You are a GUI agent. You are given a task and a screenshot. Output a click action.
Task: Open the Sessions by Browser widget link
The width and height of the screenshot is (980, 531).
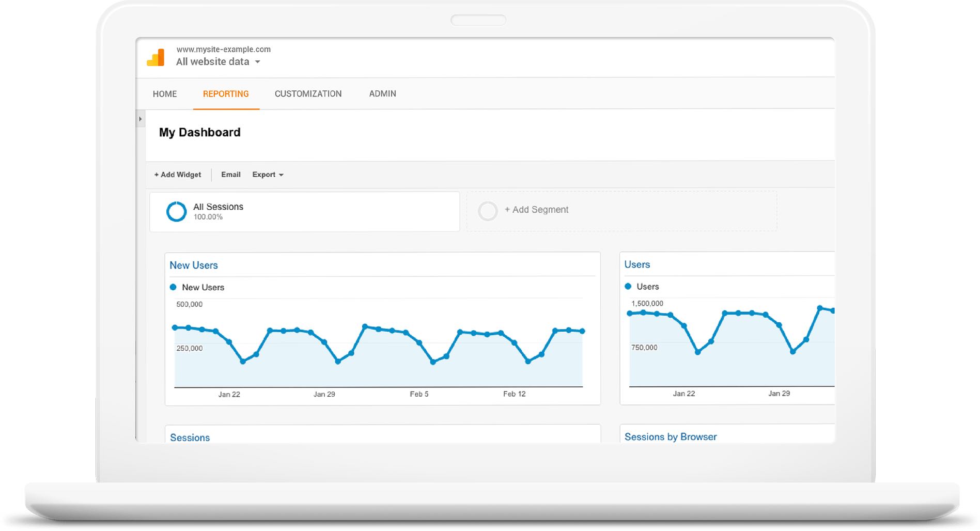[x=670, y=437]
